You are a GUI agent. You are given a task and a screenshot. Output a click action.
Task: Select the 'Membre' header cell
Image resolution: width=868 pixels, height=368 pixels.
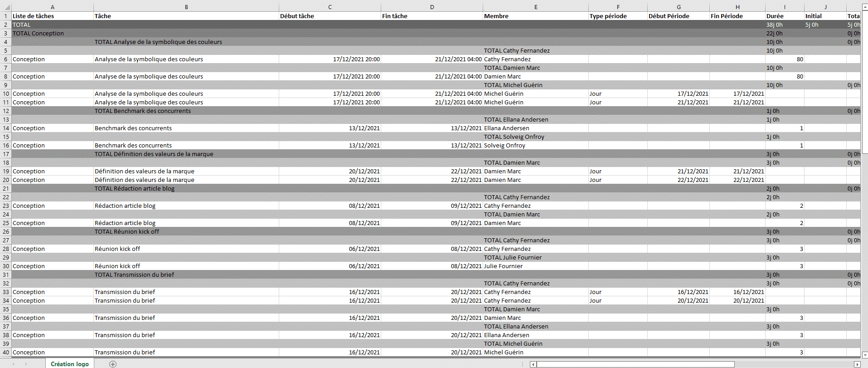[536, 16]
